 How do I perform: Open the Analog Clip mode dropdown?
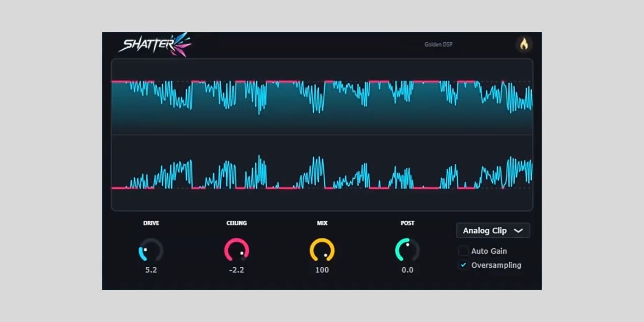pyautogui.click(x=493, y=230)
